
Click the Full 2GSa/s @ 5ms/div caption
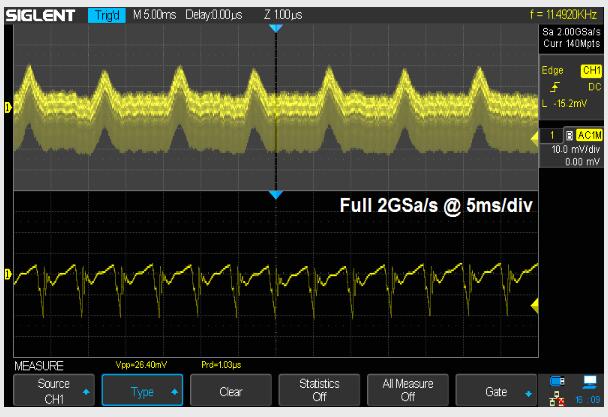tap(436, 205)
